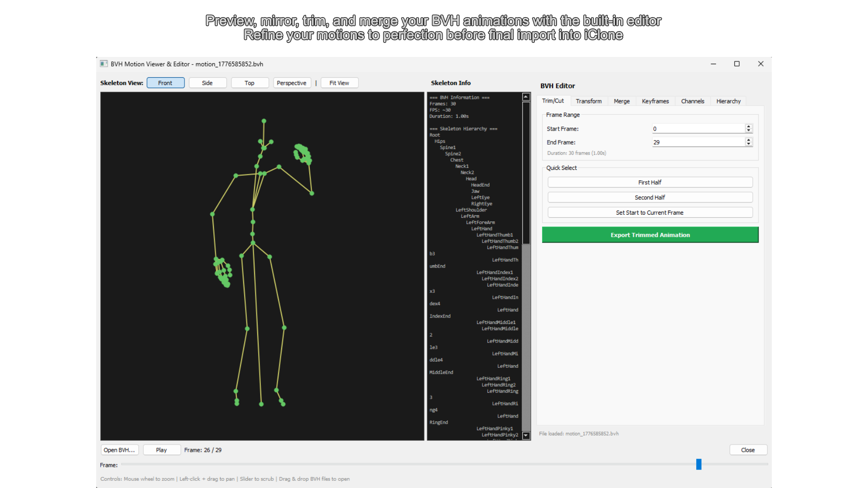
Task: Select 'LeftHandRing1' in skeleton hierarchy
Action: (493, 379)
